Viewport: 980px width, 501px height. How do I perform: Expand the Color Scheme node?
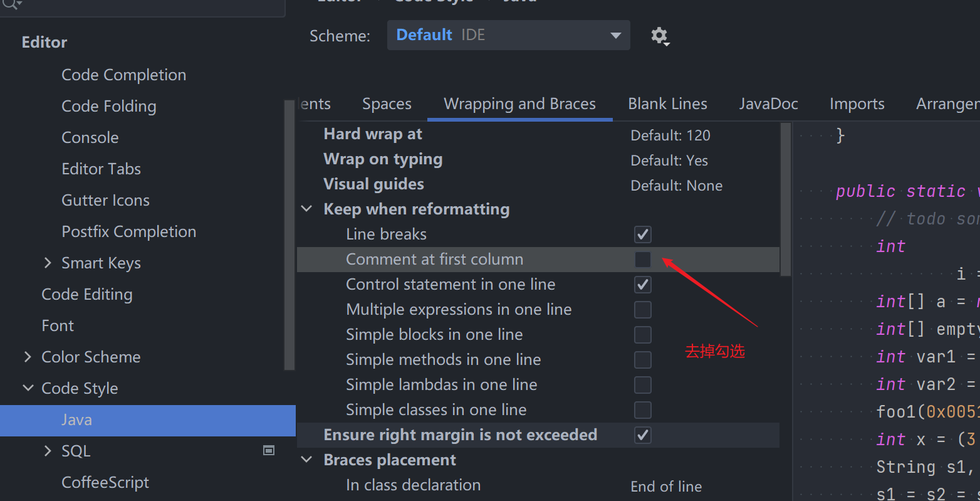point(28,357)
